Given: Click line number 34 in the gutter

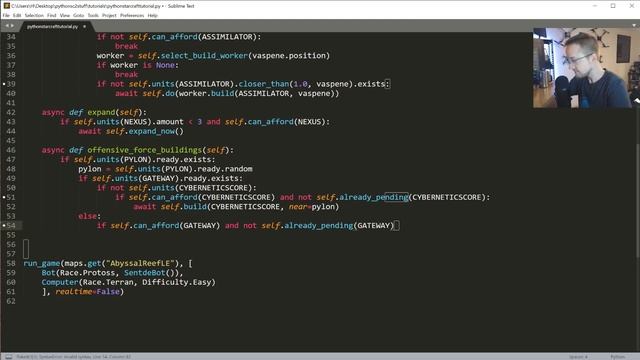Looking at the screenshot, I should (x=11, y=37).
